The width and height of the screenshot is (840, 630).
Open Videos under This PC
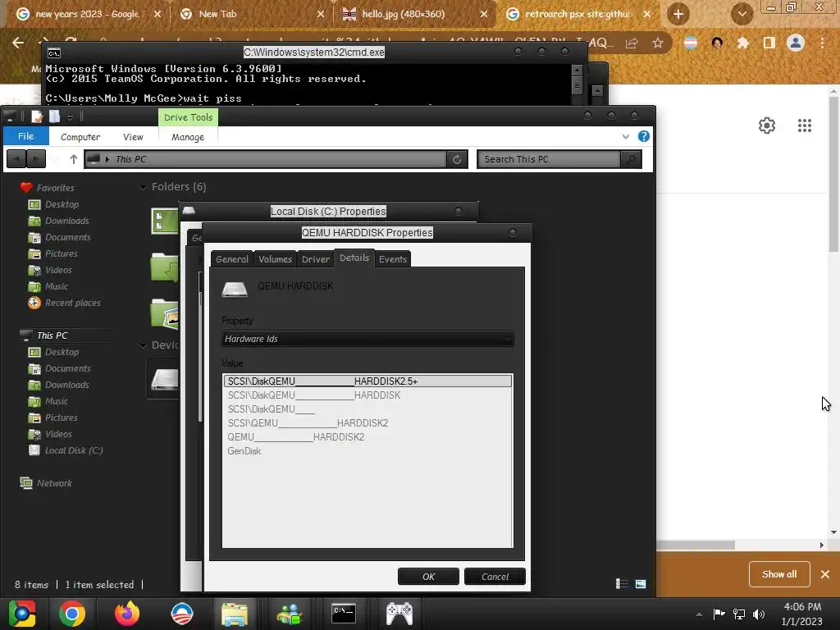(58, 434)
